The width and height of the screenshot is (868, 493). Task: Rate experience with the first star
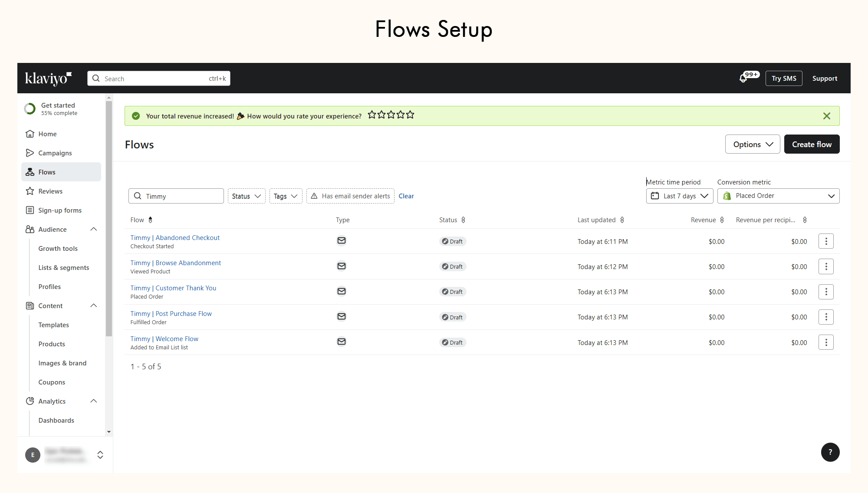pyautogui.click(x=372, y=115)
